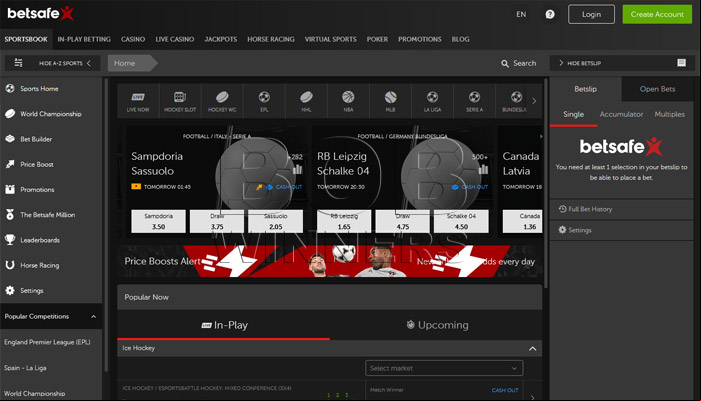
Task: Select the EPL football icon
Action: tap(264, 97)
